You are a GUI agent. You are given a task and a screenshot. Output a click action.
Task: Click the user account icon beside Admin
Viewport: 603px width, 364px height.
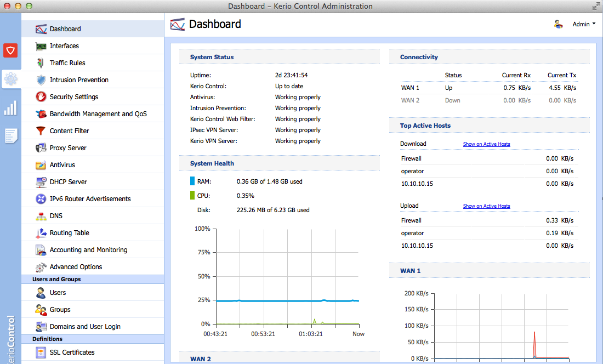[559, 24]
